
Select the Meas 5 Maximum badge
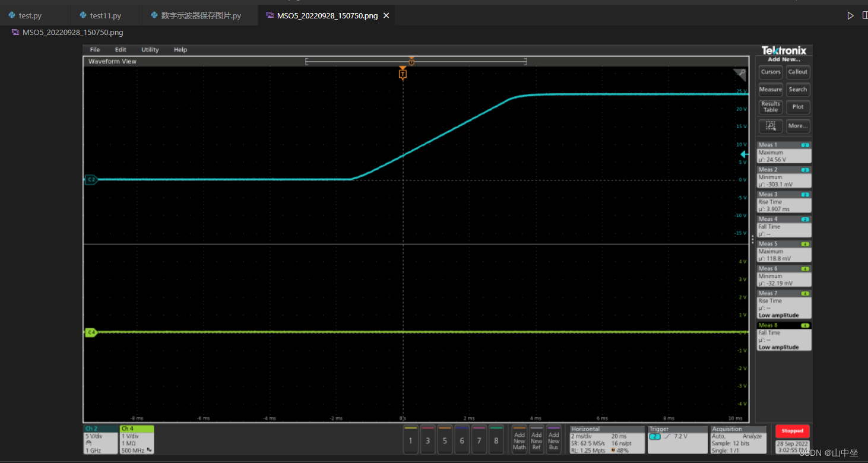click(784, 252)
